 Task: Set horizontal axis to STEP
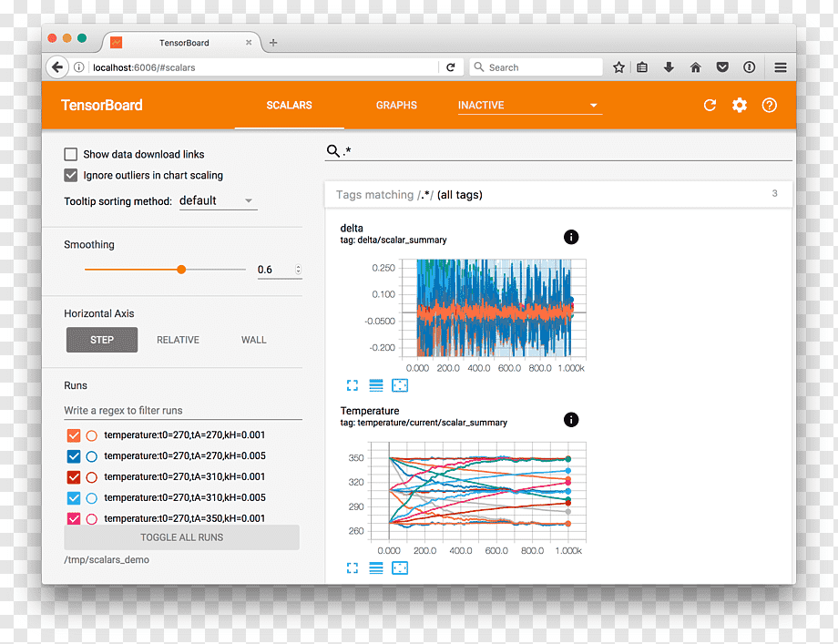[x=101, y=340]
